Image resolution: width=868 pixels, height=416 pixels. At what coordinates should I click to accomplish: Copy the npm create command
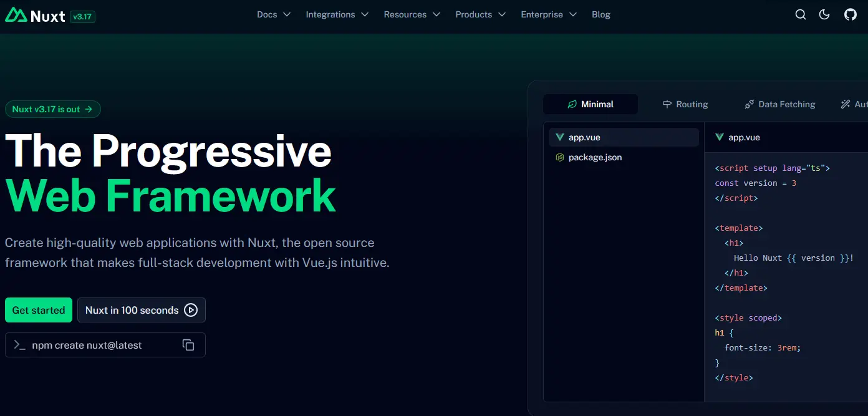click(188, 345)
